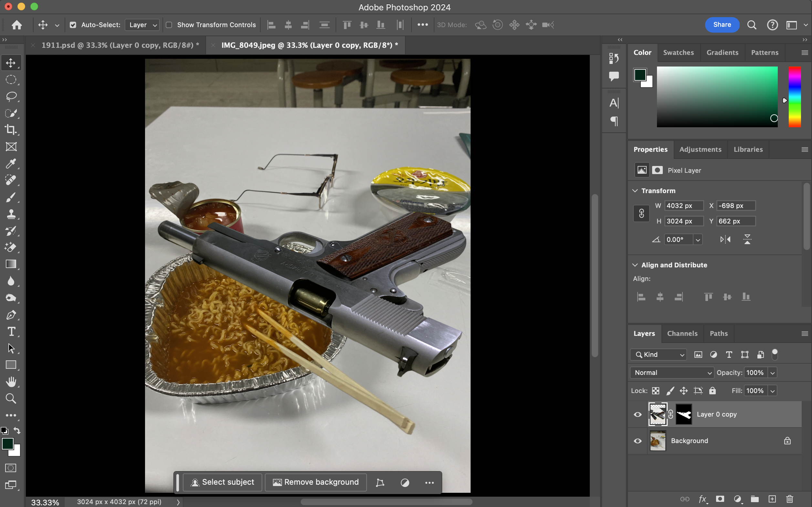Image resolution: width=812 pixels, height=507 pixels.
Task: Select the Pen tool
Action: click(11, 315)
